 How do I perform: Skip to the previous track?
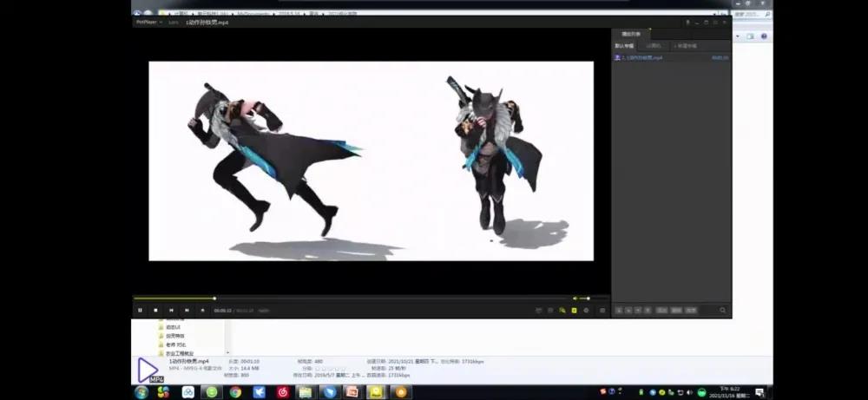(171, 310)
